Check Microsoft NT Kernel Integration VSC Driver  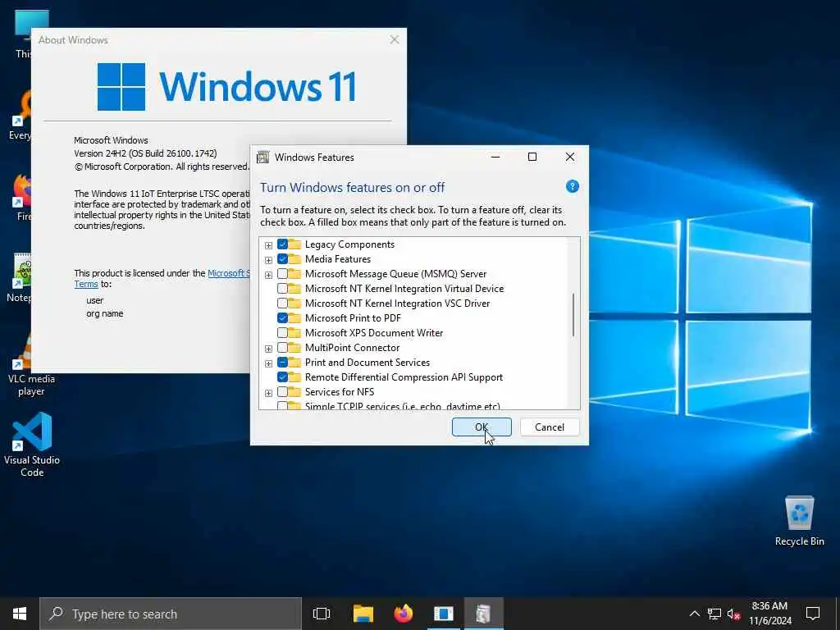(282, 304)
